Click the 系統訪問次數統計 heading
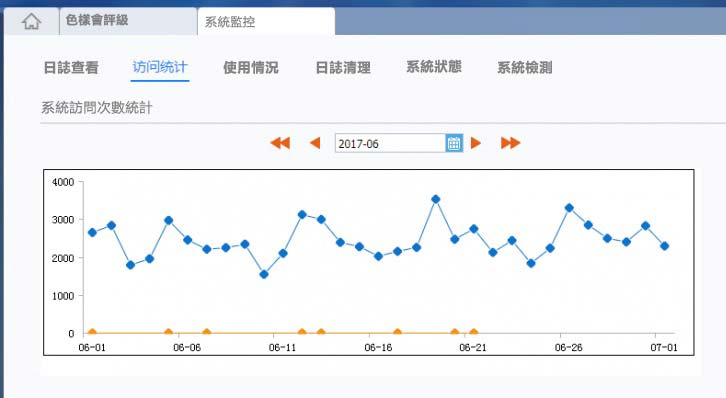 [97, 108]
